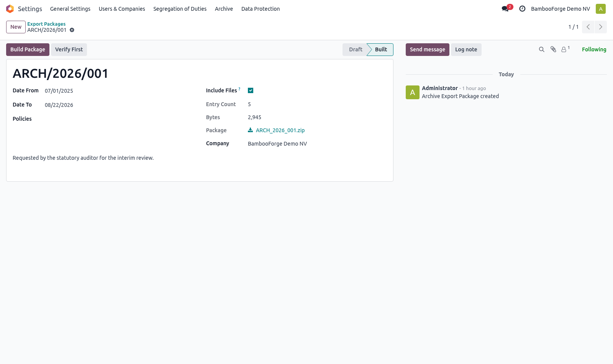
Task: Open the activities clock icon
Action: 522,9
